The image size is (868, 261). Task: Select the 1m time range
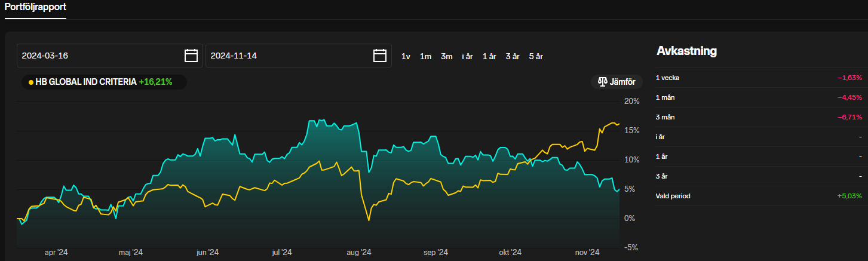point(425,56)
